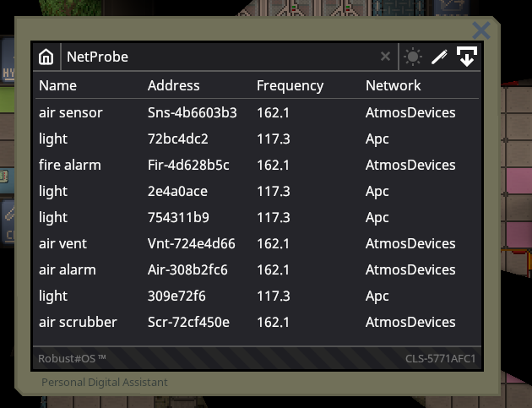Close the NetProbe program with the small X
532x408 pixels.
tap(385, 57)
